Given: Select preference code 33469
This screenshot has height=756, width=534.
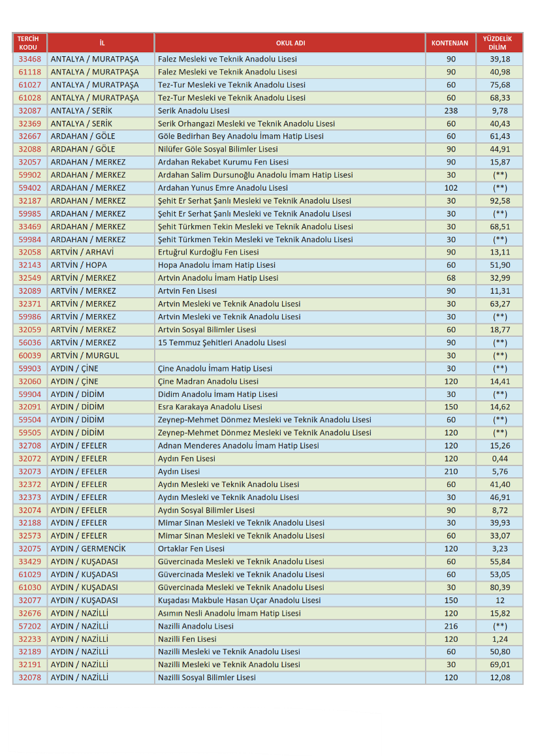Looking at the screenshot, I should (x=30, y=227).
